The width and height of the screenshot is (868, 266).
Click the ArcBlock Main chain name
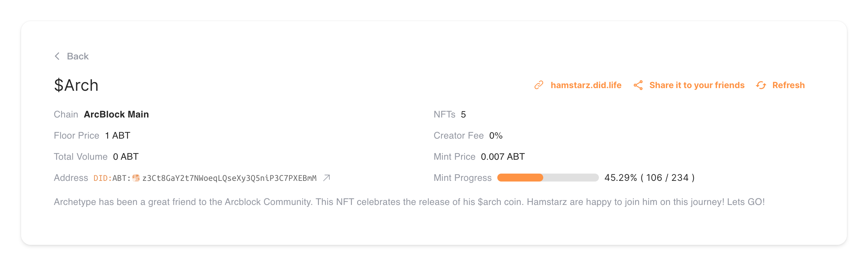tap(116, 115)
